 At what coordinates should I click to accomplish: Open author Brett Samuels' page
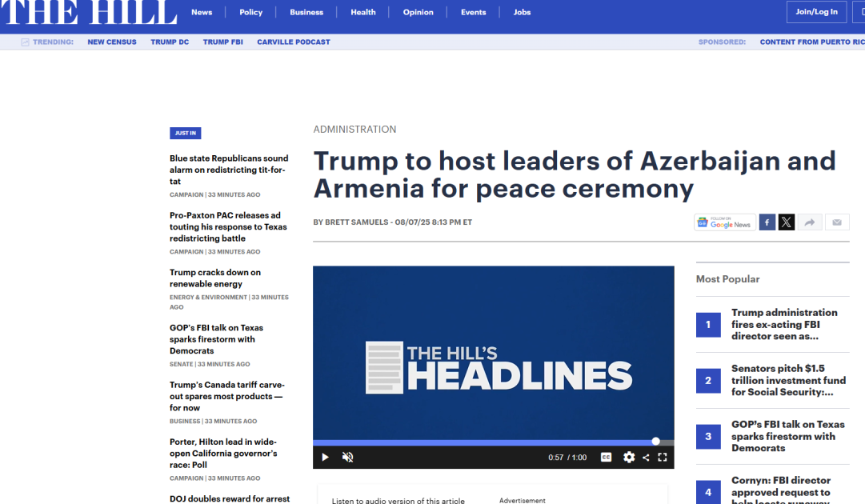pos(358,222)
